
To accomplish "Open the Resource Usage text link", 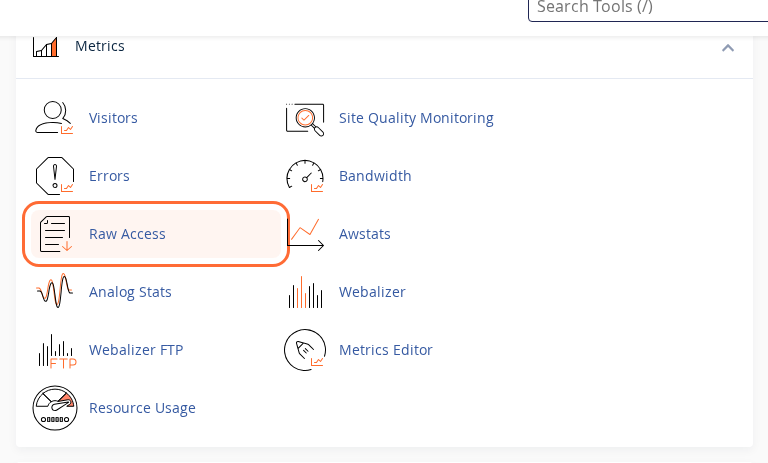I will pyautogui.click(x=142, y=408).
